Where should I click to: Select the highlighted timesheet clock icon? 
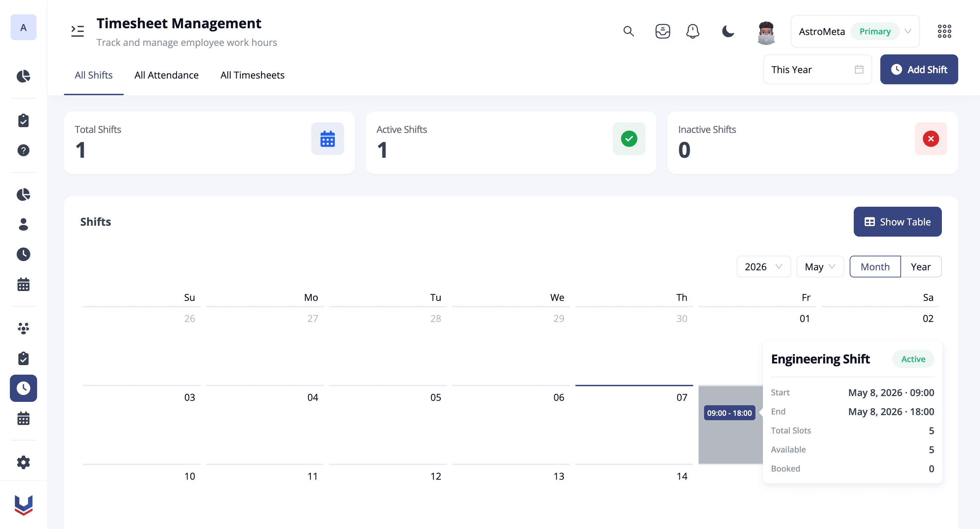coord(23,388)
